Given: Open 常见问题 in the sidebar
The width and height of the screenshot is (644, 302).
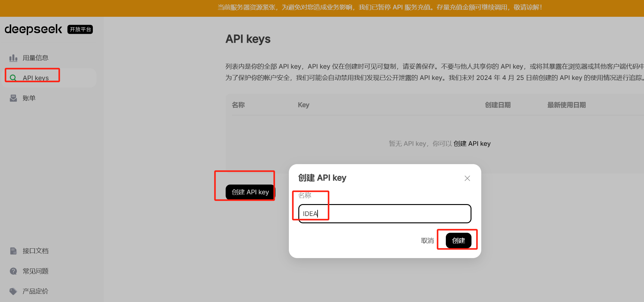Looking at the screenshot, I should 35,271.
